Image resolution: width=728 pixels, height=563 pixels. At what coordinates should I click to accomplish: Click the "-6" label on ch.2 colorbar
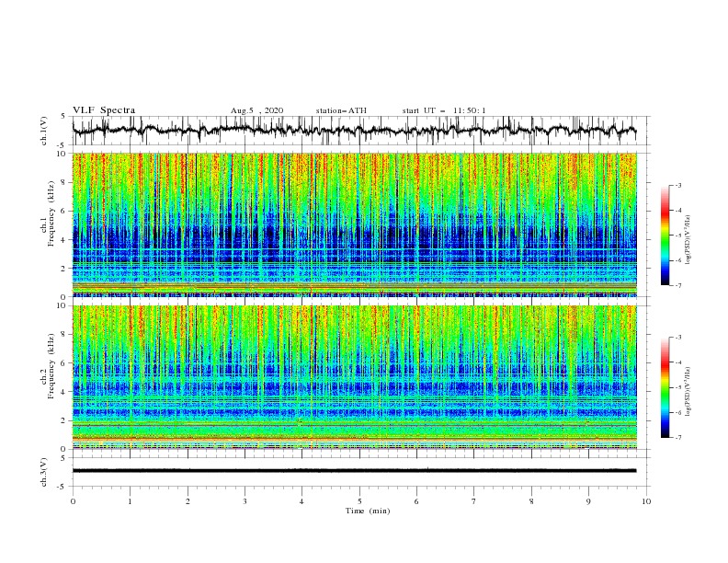(677, 412)
